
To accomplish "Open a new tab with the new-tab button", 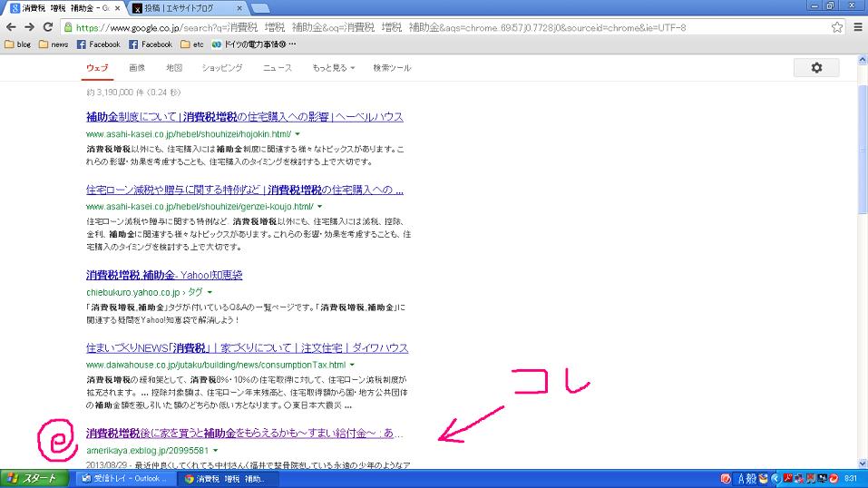I will click(x=260, y=8).
